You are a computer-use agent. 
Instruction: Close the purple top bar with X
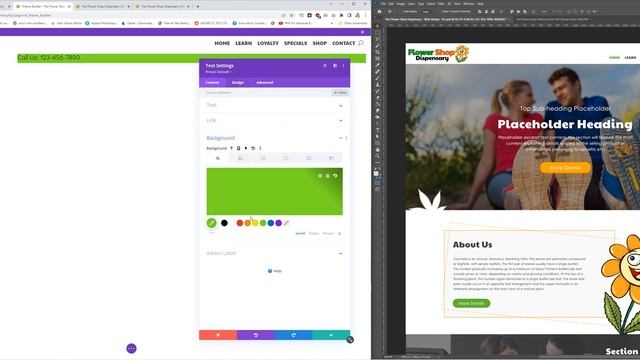pyautogui.click(x=362, y=32)
